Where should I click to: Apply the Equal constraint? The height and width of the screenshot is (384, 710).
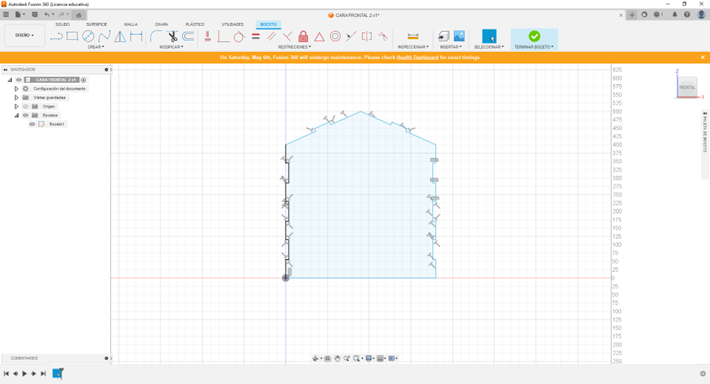click(256, 36)
